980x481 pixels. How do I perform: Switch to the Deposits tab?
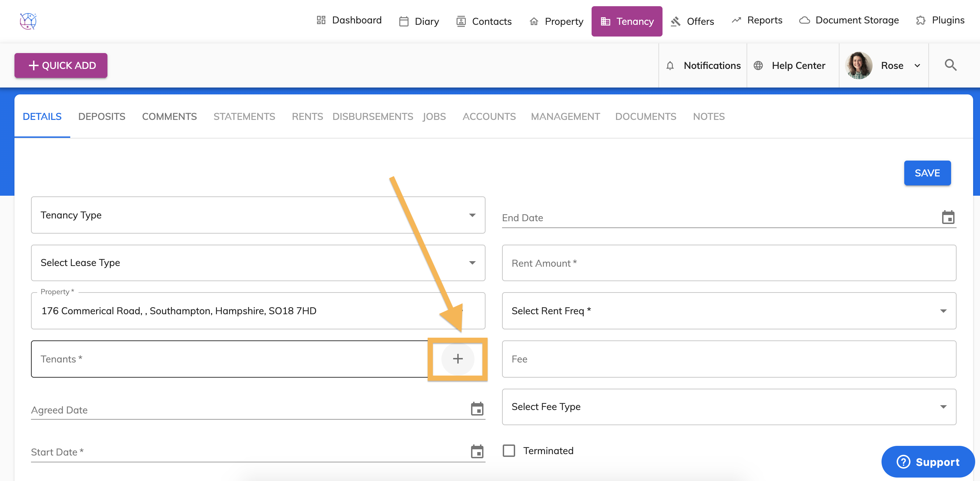click(102, 116)
